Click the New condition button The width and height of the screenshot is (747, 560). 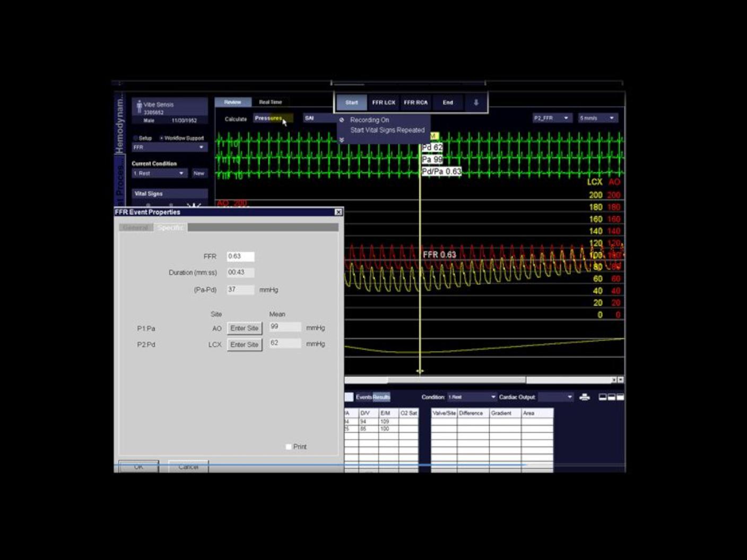(x=199, y=173)
